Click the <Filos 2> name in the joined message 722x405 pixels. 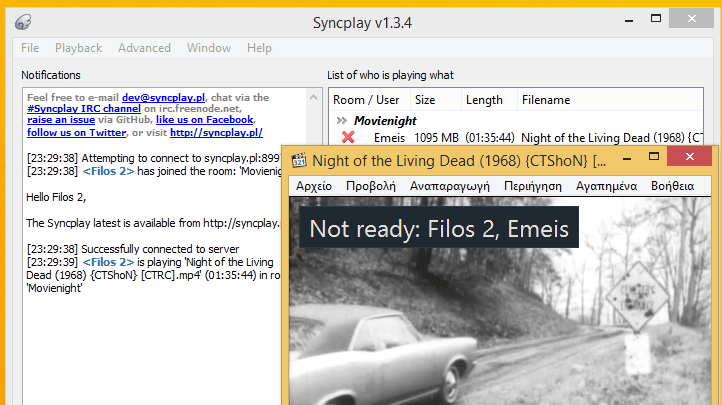pos(108,171)
